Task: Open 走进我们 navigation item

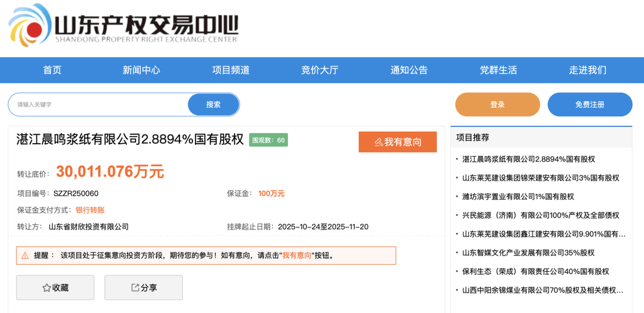Action: tap(587, 70)
